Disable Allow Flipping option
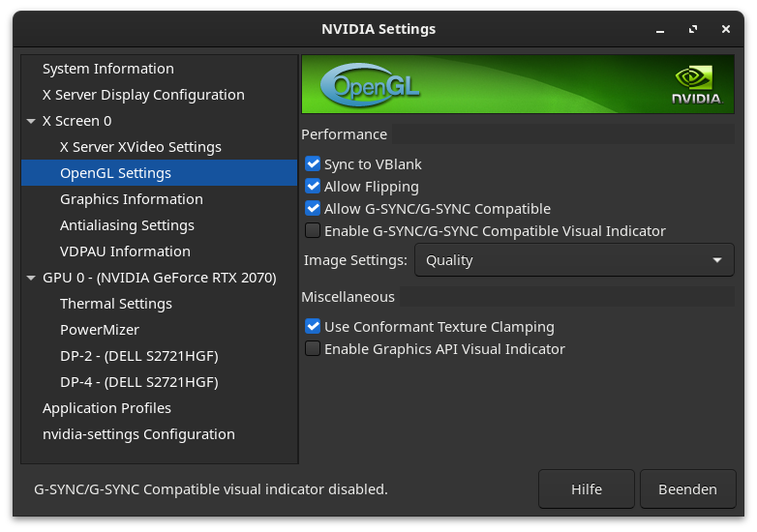The height and width of the screenshot is (532, 757). (x=313, y=187)
